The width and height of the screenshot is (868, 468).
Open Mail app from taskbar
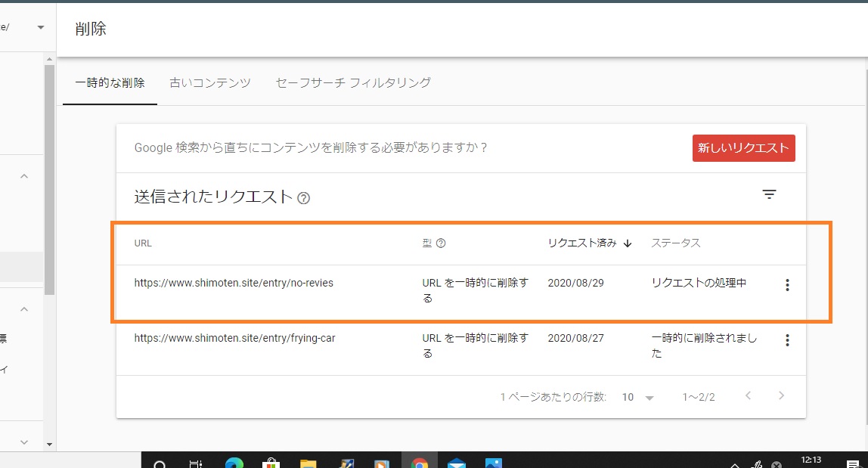pyautogui.click(x=456, y=463)
